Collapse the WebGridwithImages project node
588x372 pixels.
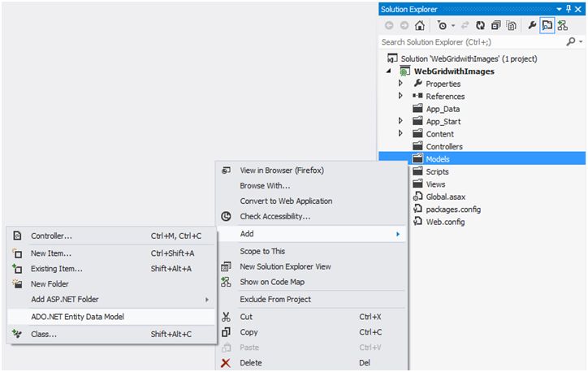(x=389, y=71)
